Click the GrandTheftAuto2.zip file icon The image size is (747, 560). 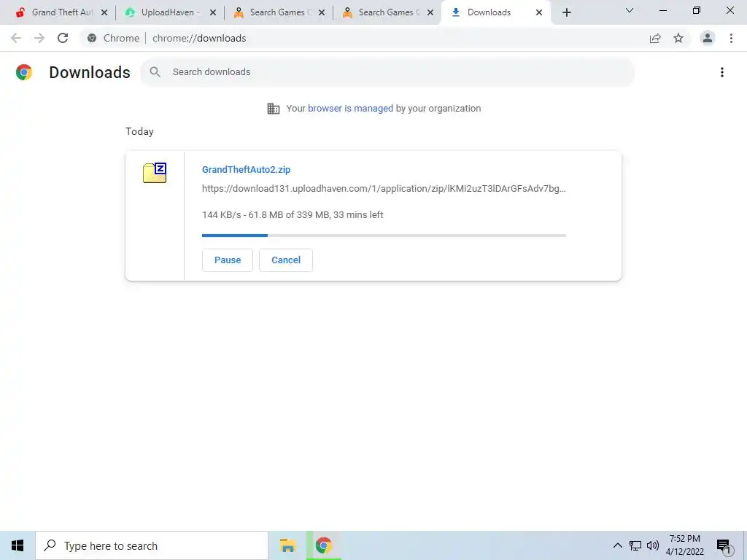click(x=155, y=172)
